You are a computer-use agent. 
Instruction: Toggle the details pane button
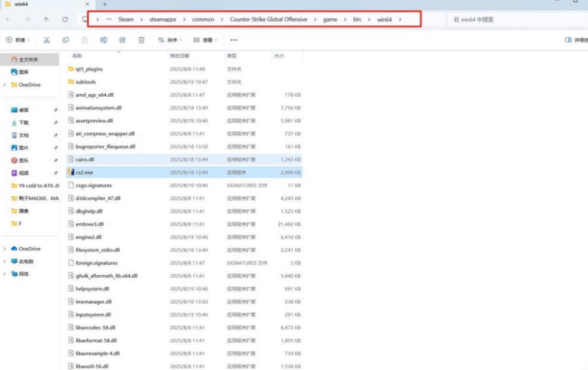[x=576, y=40]
